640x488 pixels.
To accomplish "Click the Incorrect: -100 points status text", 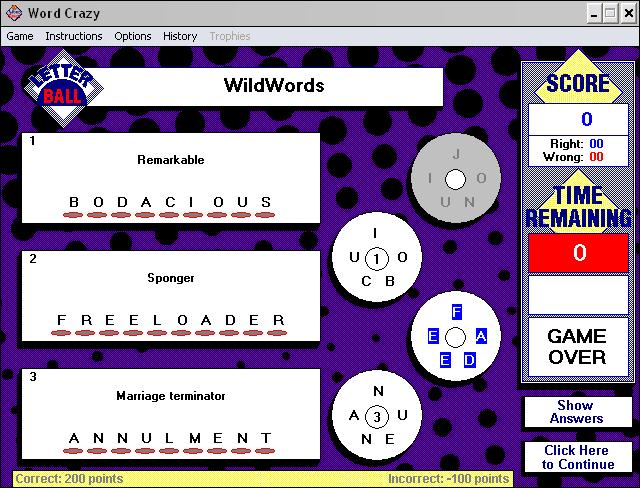I will [449, 479].
